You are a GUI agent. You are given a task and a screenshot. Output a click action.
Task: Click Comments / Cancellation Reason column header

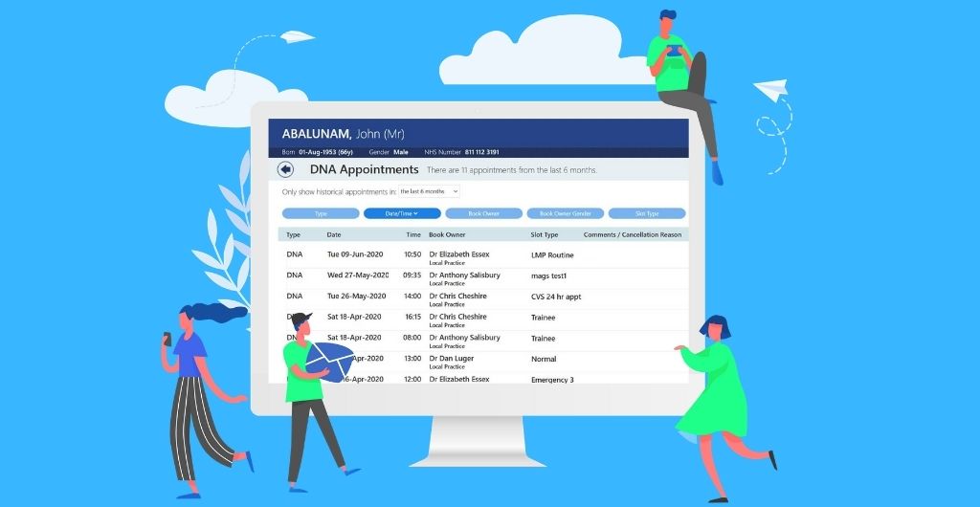634,234
